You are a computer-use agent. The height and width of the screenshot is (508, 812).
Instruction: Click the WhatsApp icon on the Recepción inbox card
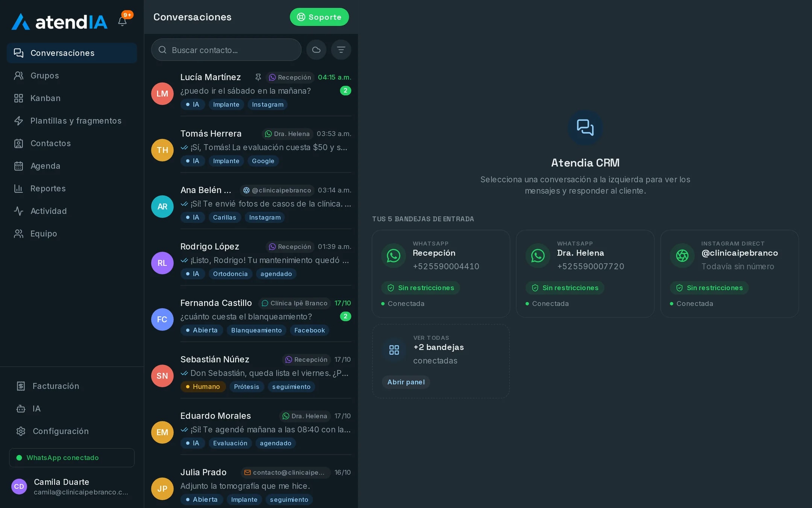[394, 256]
